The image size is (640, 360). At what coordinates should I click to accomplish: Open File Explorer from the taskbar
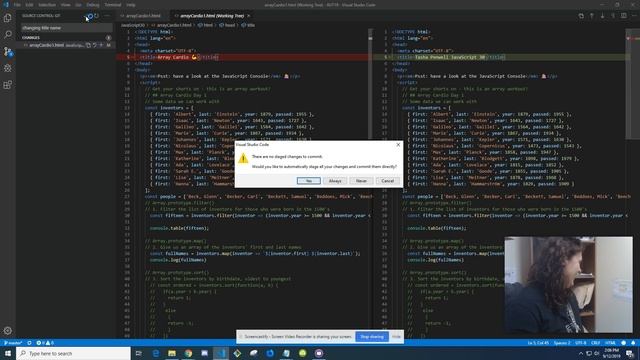[172, 353]
